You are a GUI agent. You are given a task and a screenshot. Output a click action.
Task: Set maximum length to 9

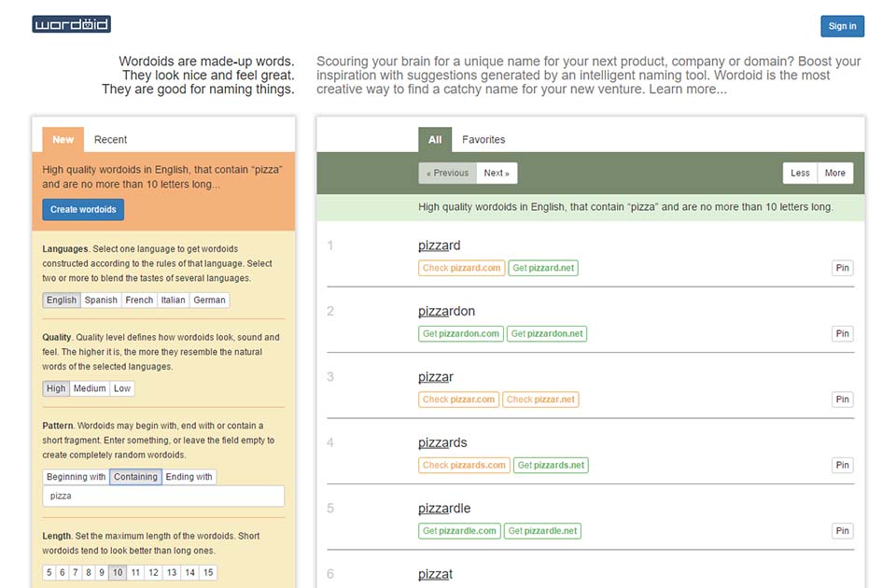click(x=102, y=572)
